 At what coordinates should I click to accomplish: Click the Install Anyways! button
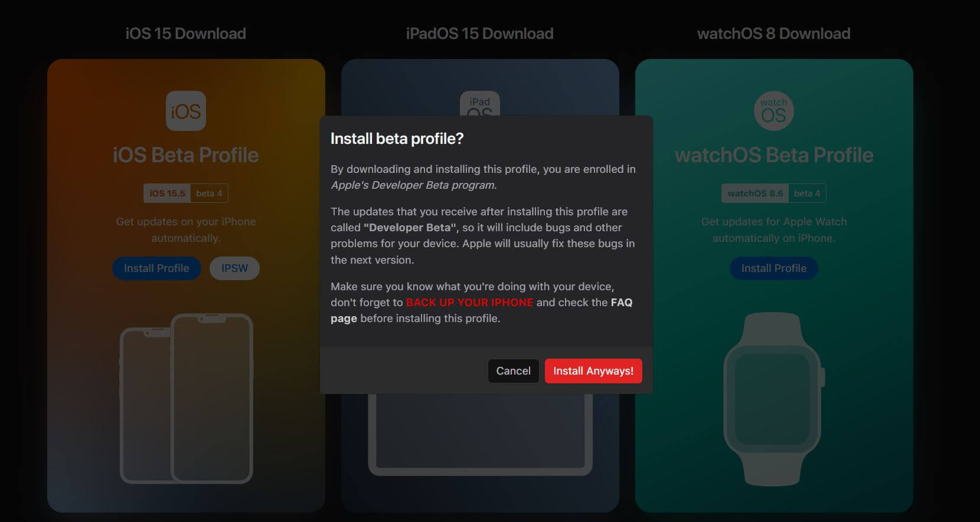point(593,371)
